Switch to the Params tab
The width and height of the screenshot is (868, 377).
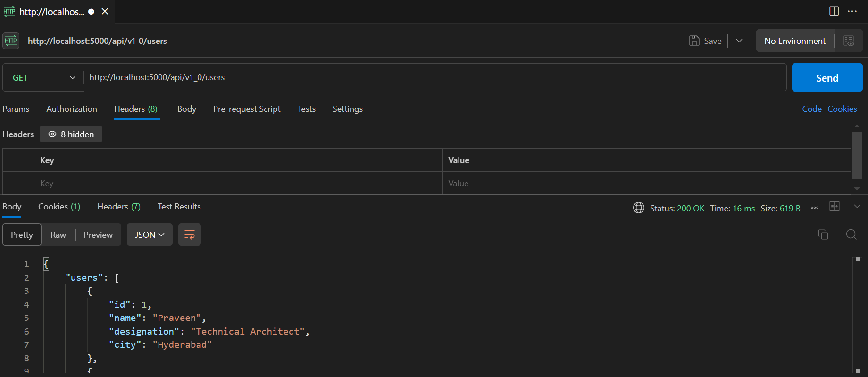coord(16,109)
